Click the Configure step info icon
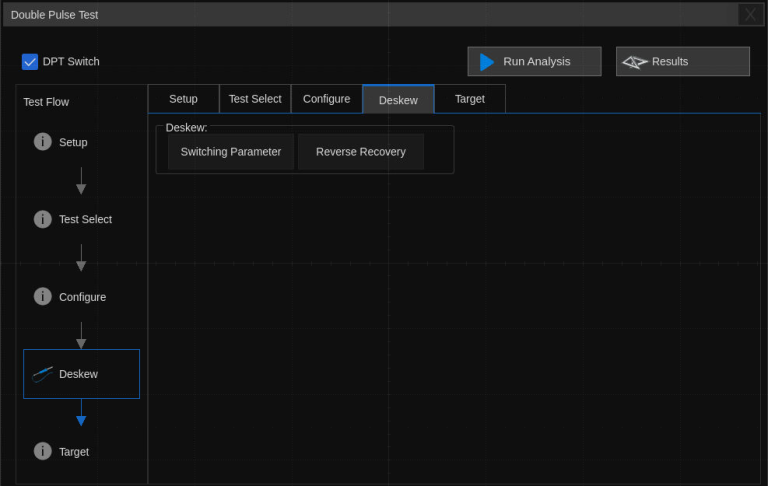Screen dimensions: 768x486 click(x=43, y=297)
